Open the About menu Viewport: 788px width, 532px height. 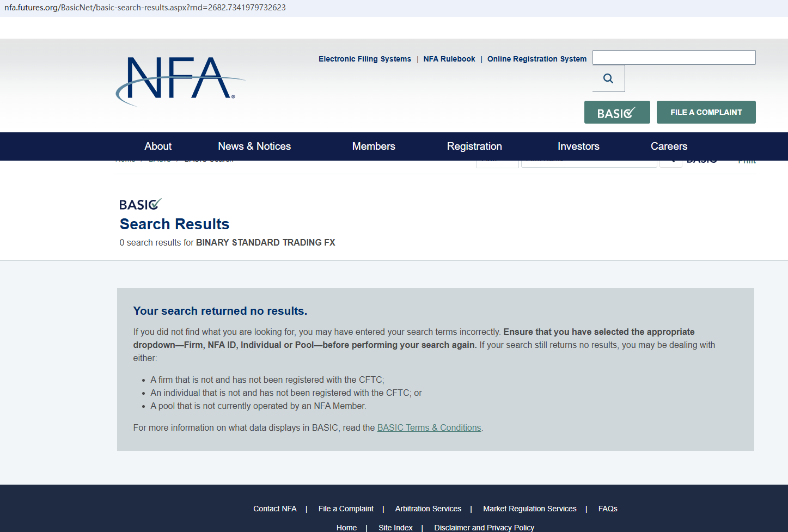click(158, 146)
